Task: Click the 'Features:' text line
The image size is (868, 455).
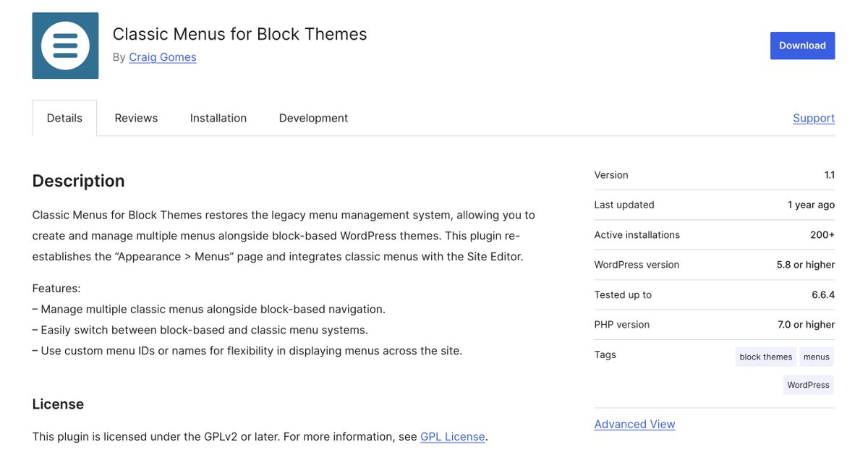Action: tap(56, 289)
